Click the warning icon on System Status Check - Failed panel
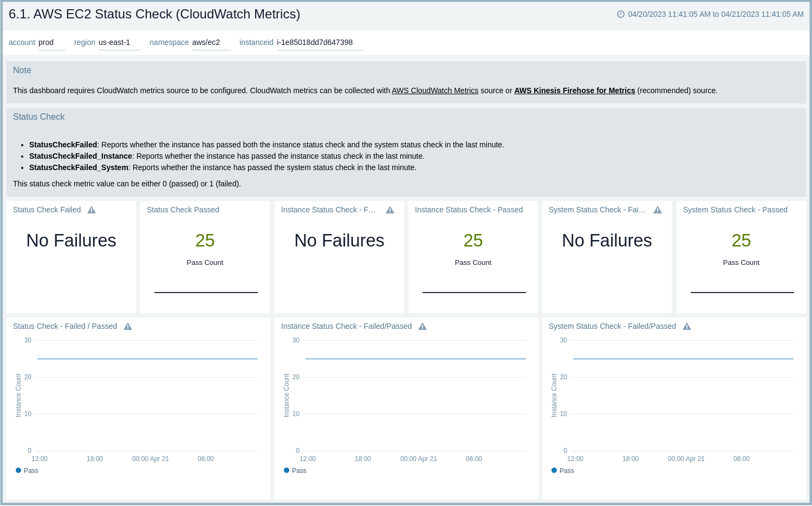The image size is (812, 506). click(657, 210)
